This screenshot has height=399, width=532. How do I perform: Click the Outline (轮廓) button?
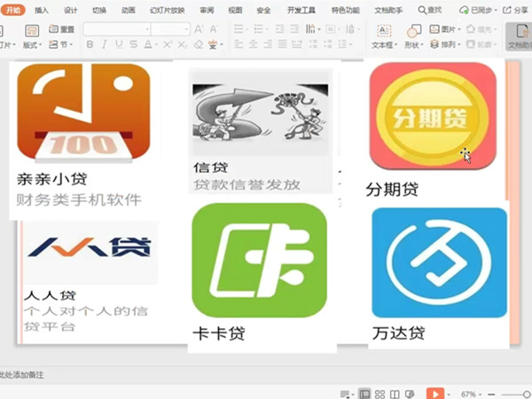coord(481,44)
